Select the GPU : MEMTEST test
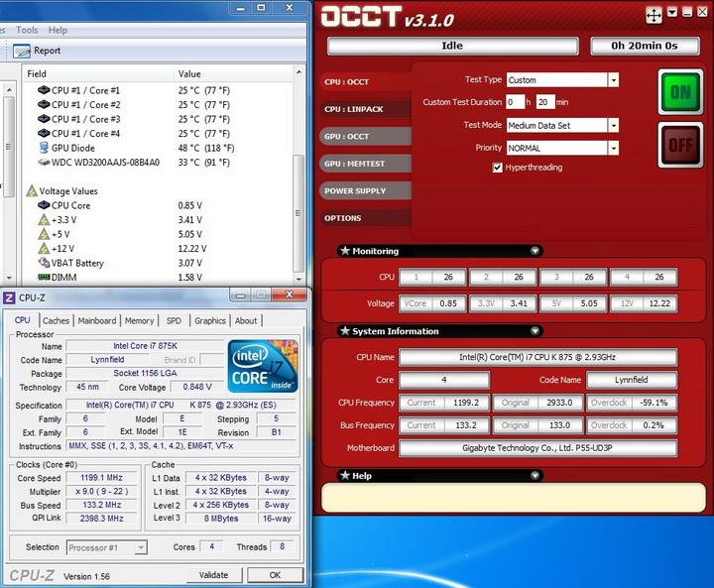 [x=365, y=164]
